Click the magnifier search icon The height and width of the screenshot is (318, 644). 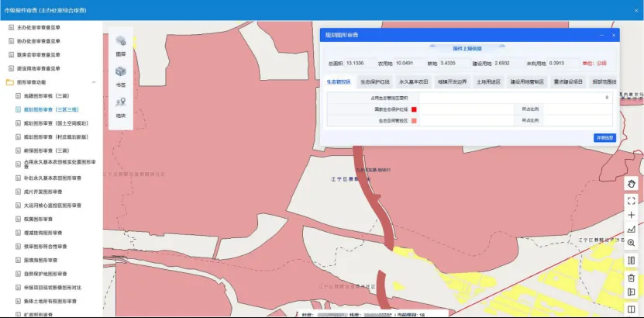(x=632, y=243)
